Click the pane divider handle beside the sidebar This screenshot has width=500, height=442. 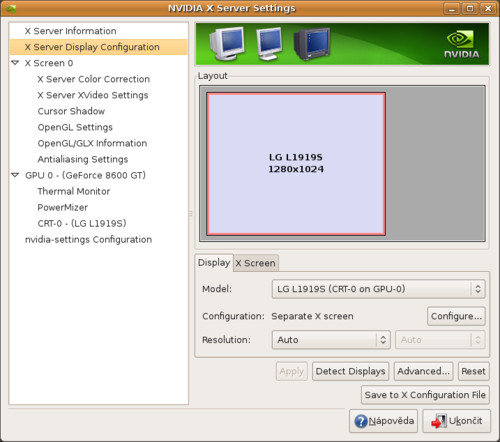tap(191, 213)
